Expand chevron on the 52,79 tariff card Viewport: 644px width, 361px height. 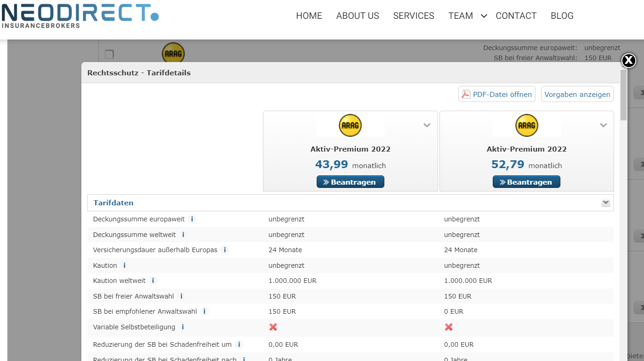(604, 125)
